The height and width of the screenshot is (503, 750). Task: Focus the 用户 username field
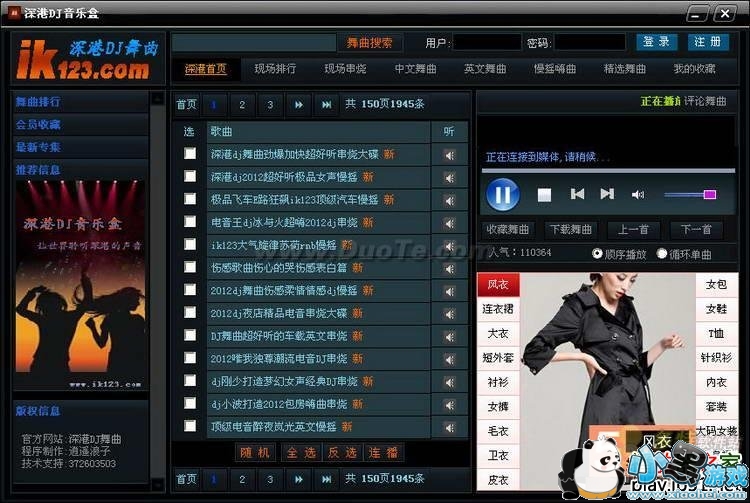[x=486, y=43]
